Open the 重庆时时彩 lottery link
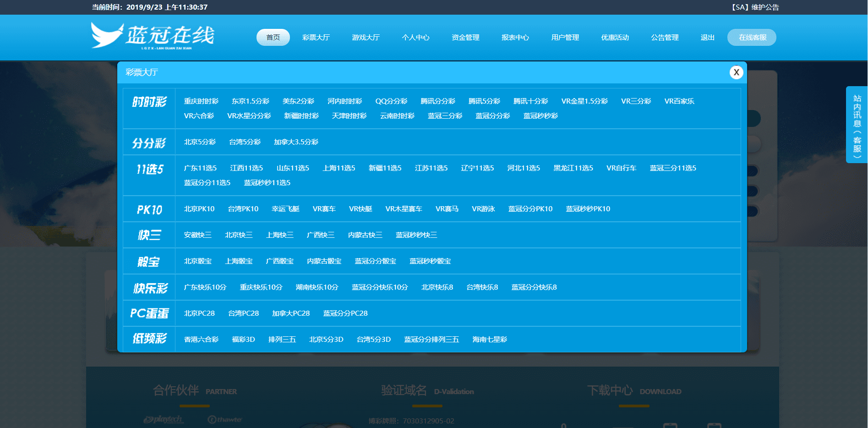868x428 pixels. pos(201,101)
